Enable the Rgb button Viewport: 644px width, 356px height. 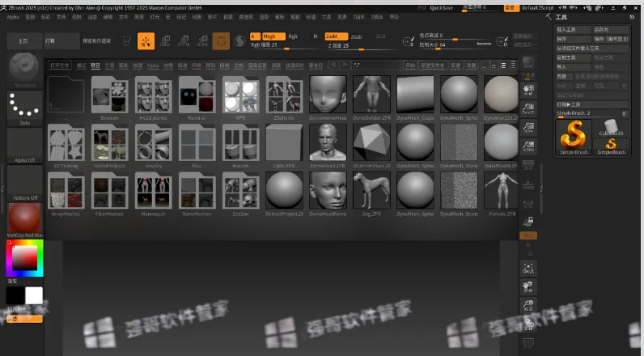tap(293, 36)
